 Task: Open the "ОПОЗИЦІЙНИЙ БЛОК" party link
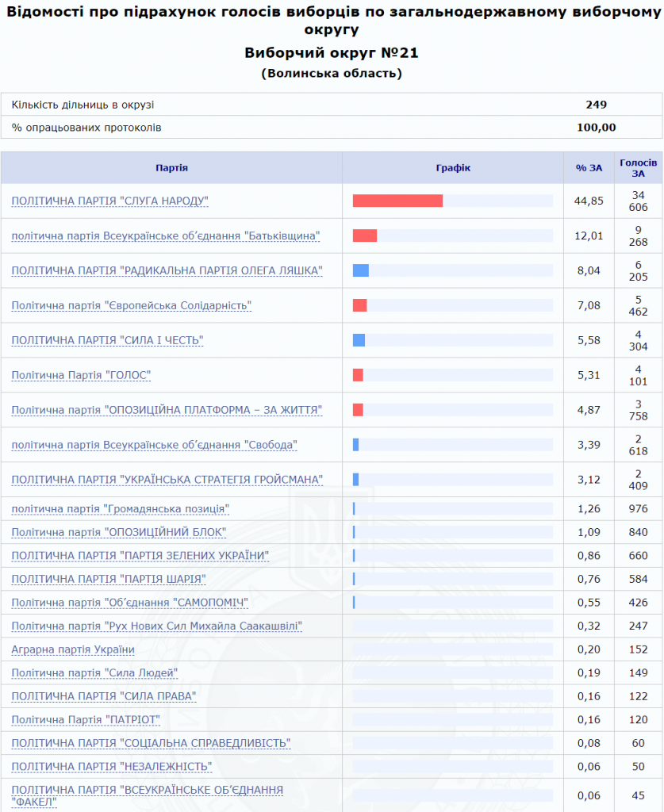click(119, 532)
